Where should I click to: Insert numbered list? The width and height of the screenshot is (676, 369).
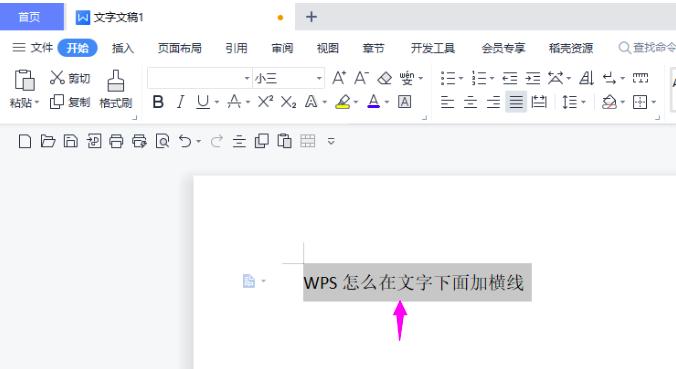click(x=479, y=78)
